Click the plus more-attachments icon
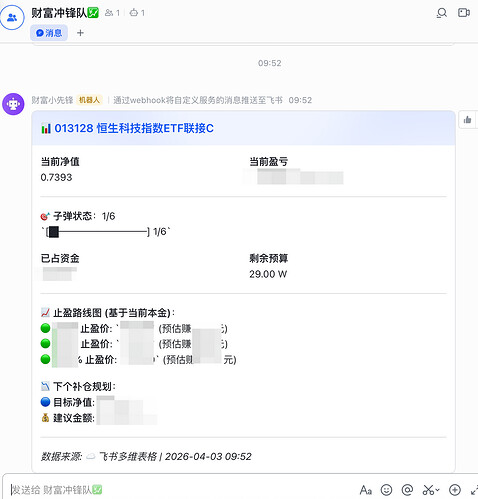 point(455,490)
